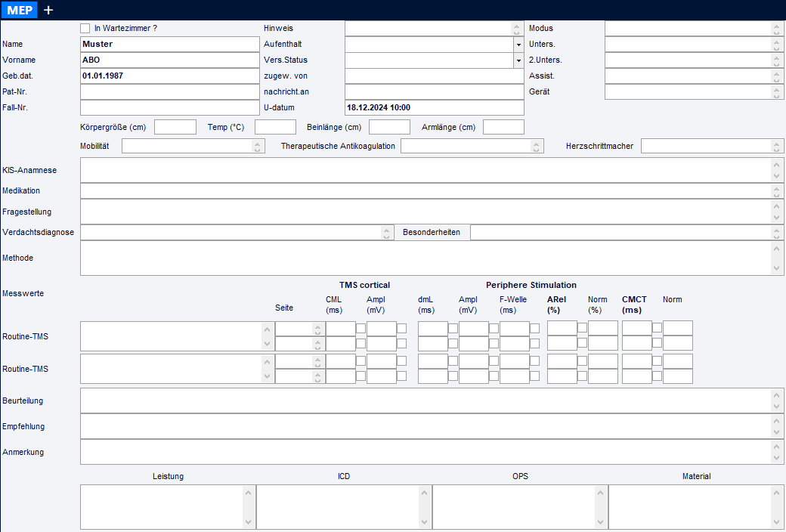This screenshot has height=532, width=786.
Task: Click the Vorname field containing ABO
Action: pos(170,60)
